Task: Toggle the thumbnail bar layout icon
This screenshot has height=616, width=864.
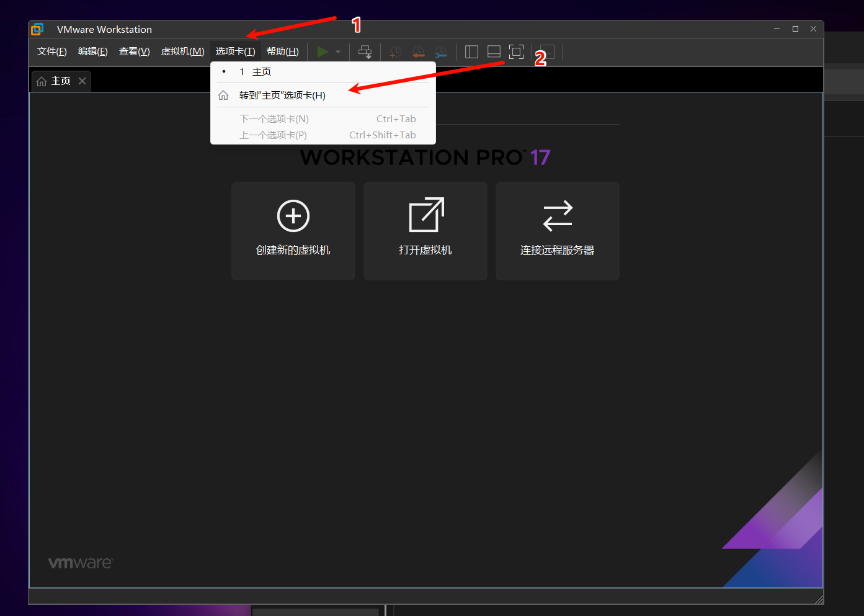Action: point(494,51)
